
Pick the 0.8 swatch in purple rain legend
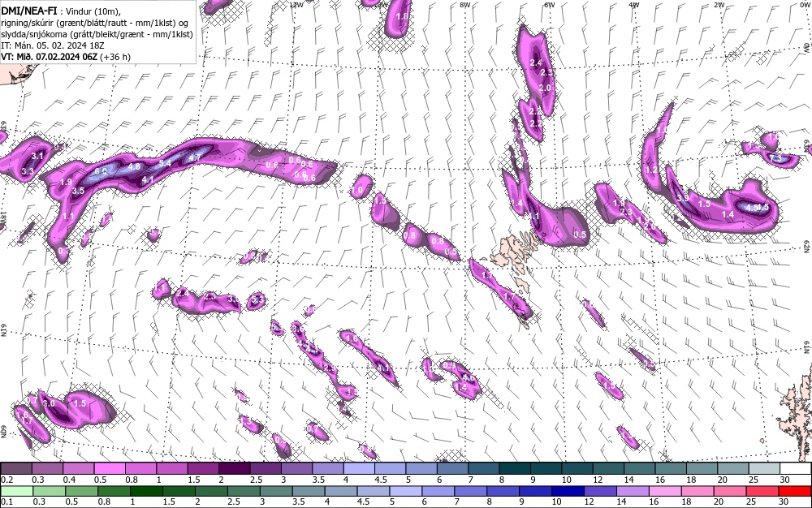140,469
